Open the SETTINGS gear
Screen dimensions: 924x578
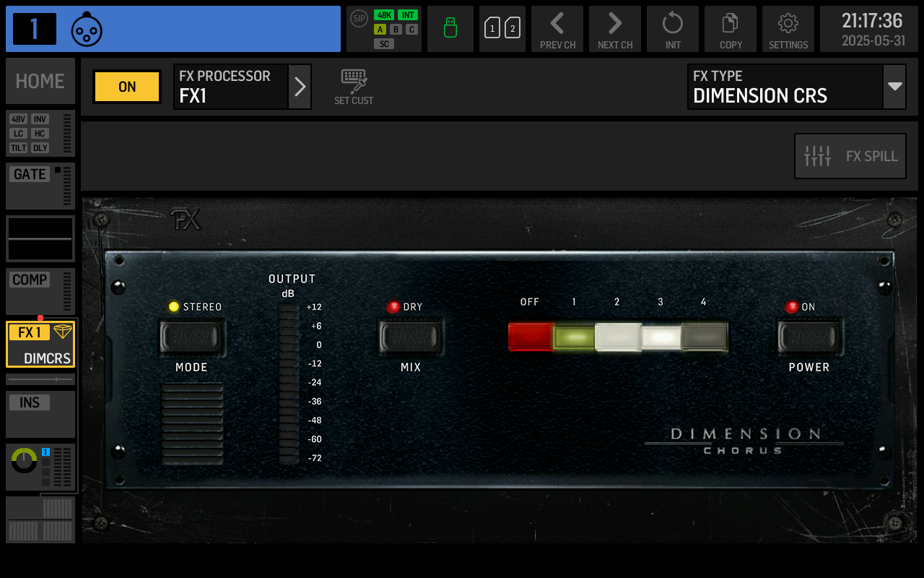coord(788,29)
